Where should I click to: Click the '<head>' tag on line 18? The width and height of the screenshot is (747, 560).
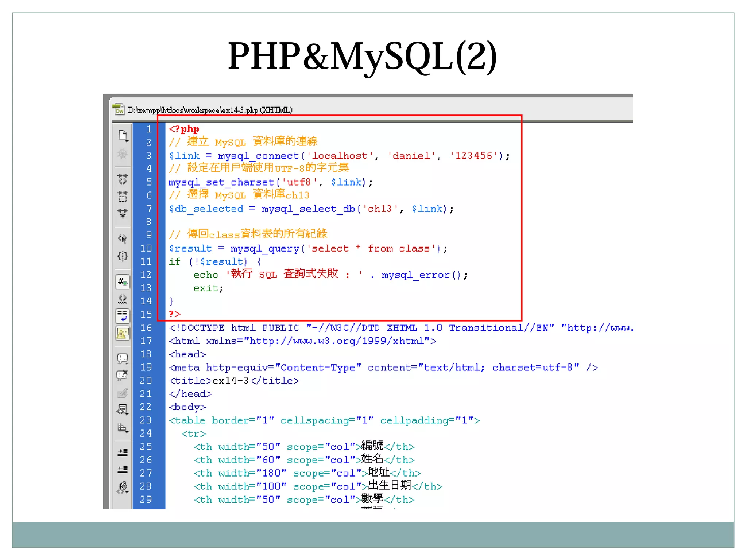pyautogui.click(x=187, y=354)
